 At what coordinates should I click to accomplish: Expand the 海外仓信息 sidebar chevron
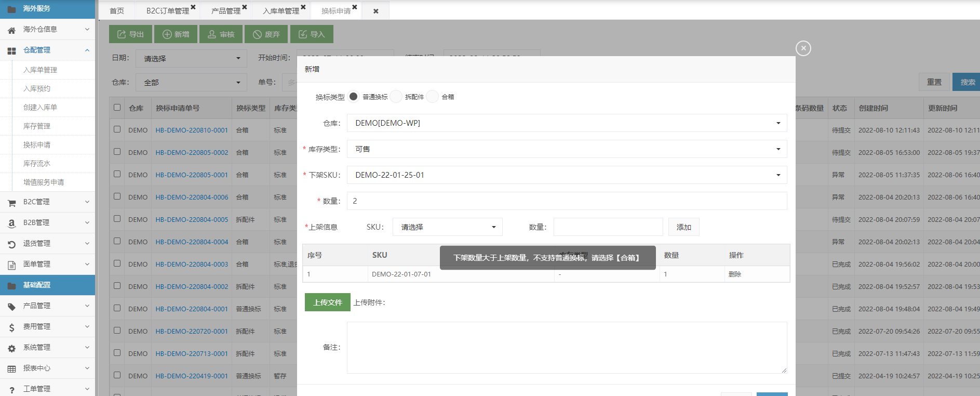click(87, 30)
